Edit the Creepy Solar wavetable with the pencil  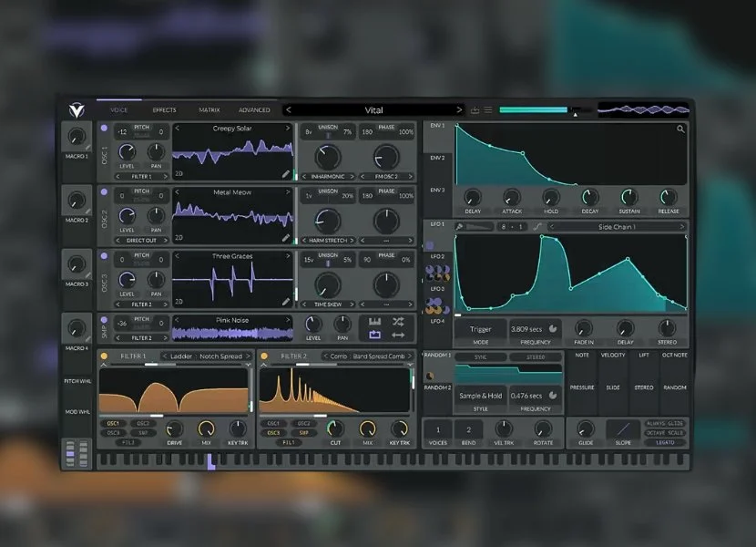click(286, 173)
